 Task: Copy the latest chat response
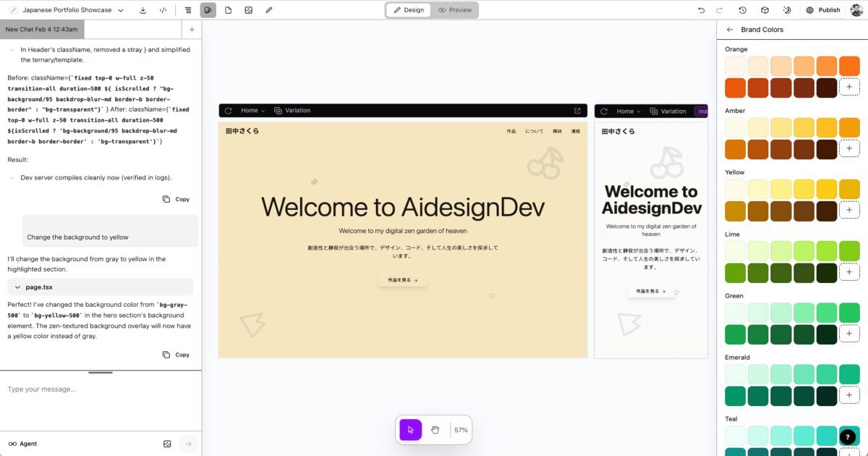(x=176, y=355)
